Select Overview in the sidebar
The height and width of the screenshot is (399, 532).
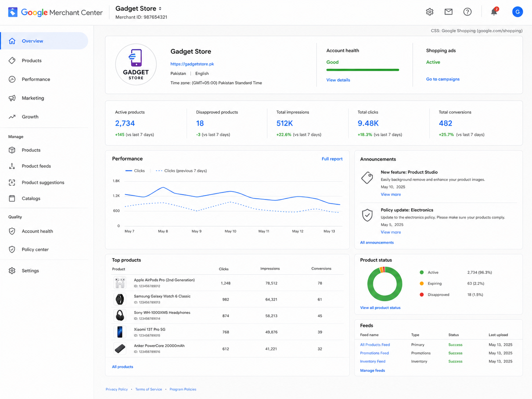[x=44, y=41]
